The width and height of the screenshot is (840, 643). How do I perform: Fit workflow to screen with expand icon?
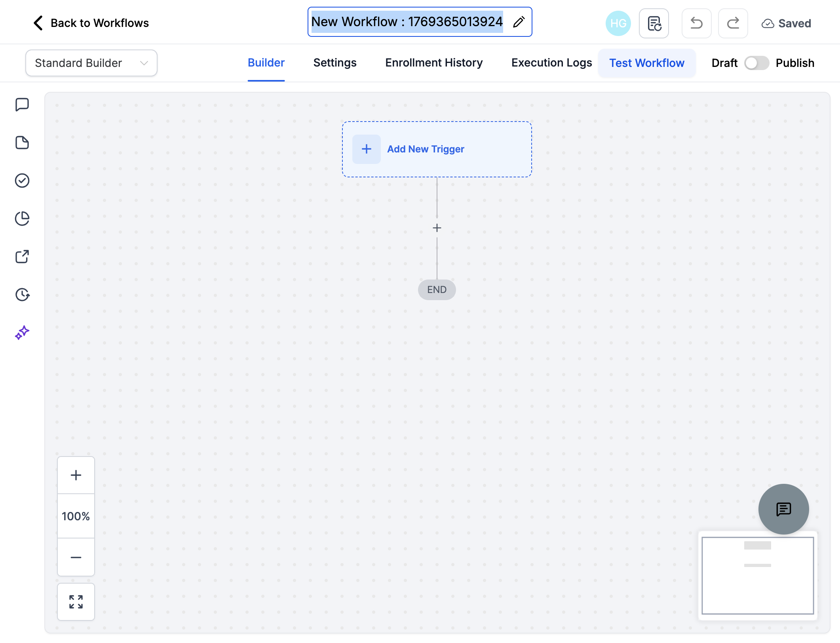tap(76, 602)
